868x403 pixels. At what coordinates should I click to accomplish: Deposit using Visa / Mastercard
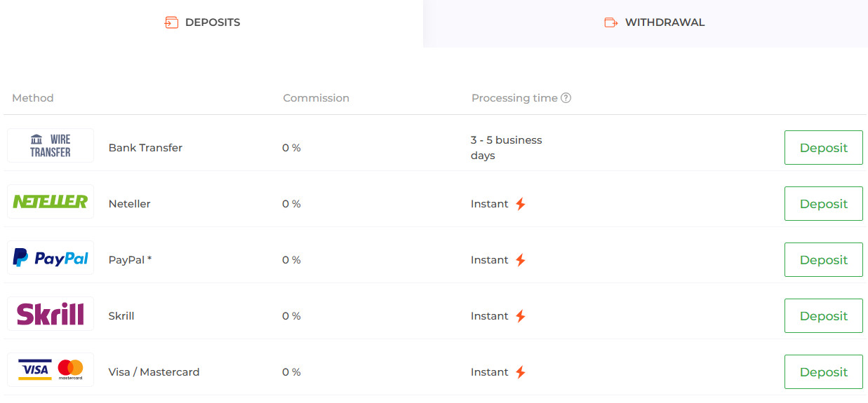click(x=823, y=372)
